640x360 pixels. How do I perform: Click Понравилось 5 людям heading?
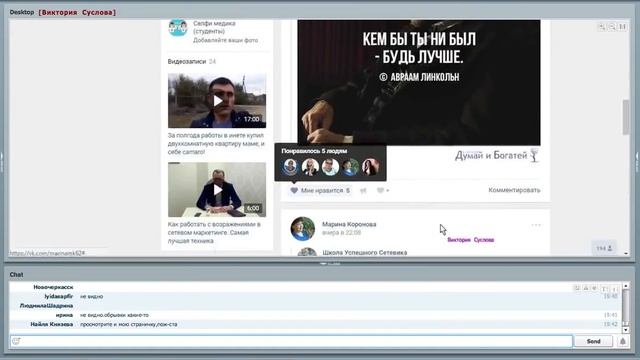[x=314, y=151]
